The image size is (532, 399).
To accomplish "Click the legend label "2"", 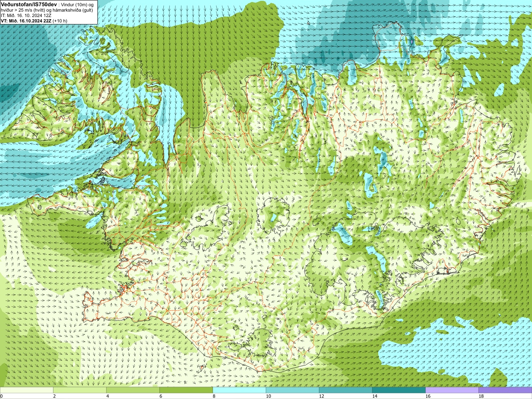I will [x=54, y=396].
